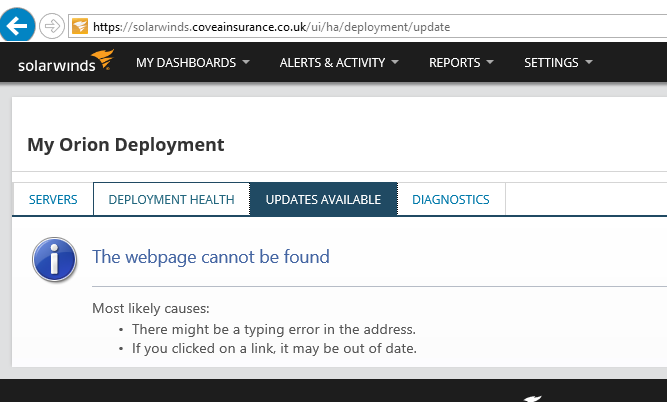Click the SolarWinds favicon in address bar
Image resolution: width=667 pixels, height=402 pixels.
click(x=80, y=26)
